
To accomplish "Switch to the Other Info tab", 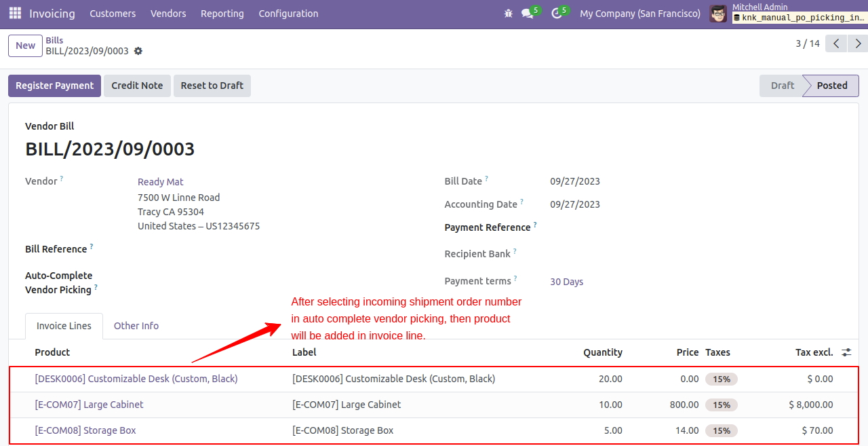I will pyautogui.click(x=136, y=326).
